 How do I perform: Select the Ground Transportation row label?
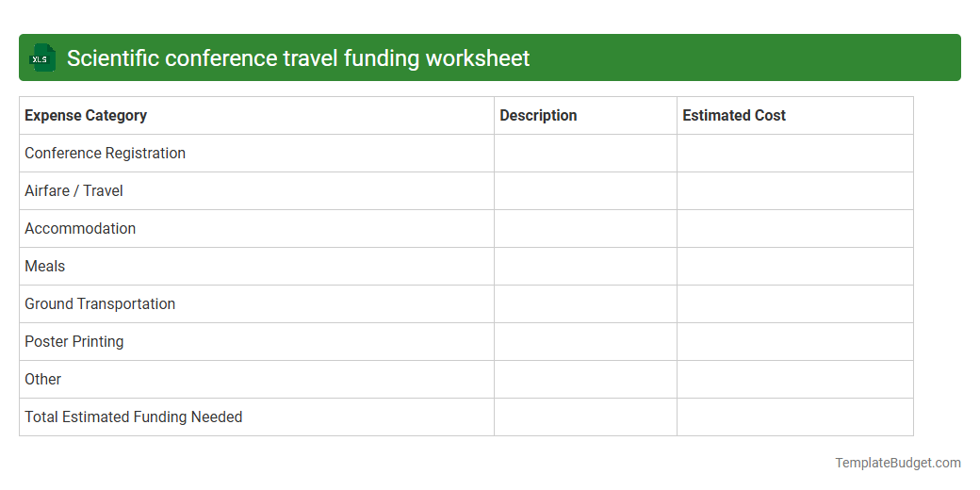pyautogui.click(x=100, y=303)
